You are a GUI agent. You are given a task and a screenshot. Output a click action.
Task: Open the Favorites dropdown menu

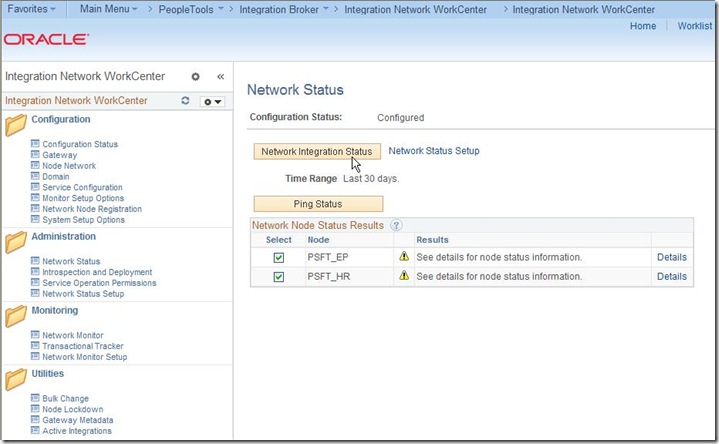(31, 9)
